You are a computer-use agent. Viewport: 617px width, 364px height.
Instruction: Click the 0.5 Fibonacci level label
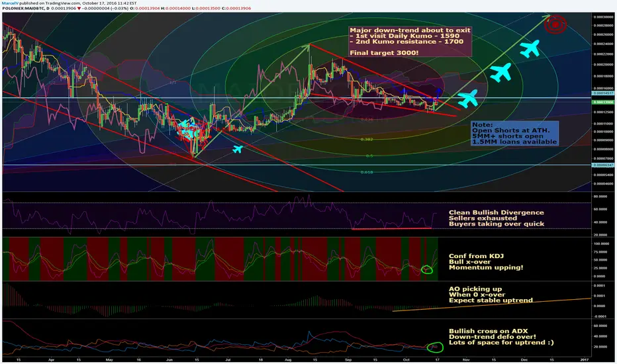click(x=369, y=156)
